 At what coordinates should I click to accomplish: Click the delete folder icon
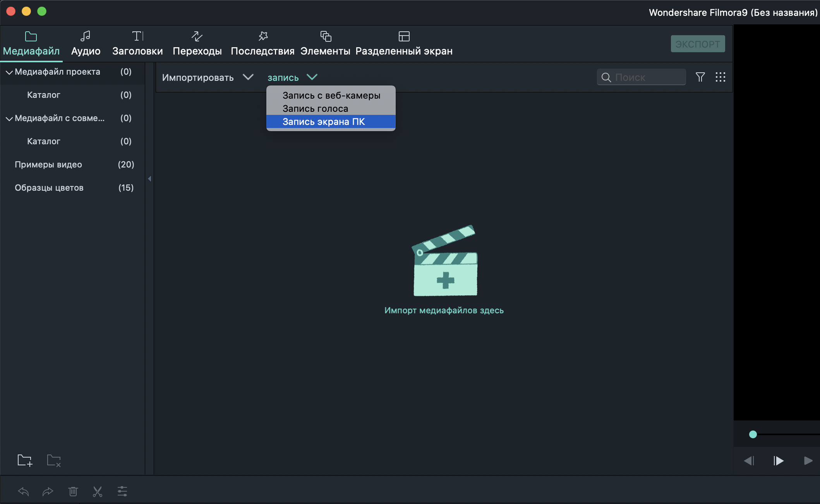coord(54,460)
